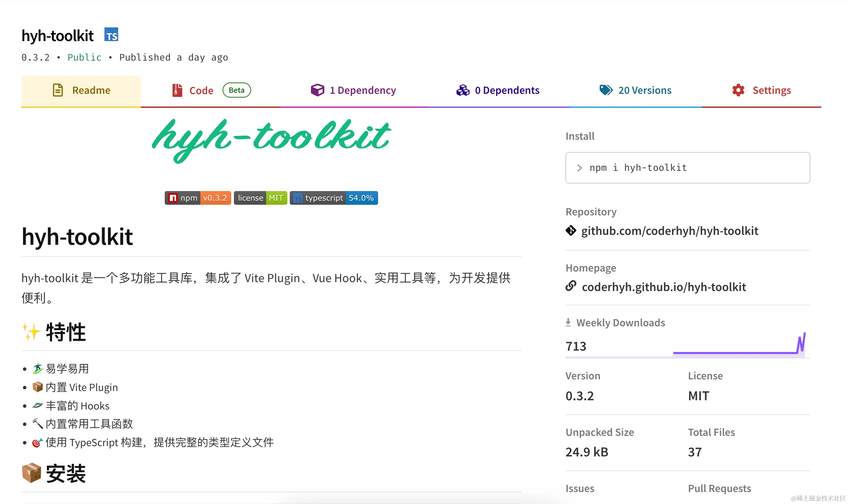Click the Unpacked Size value 24.9 kB

click(x=587, y=452)
